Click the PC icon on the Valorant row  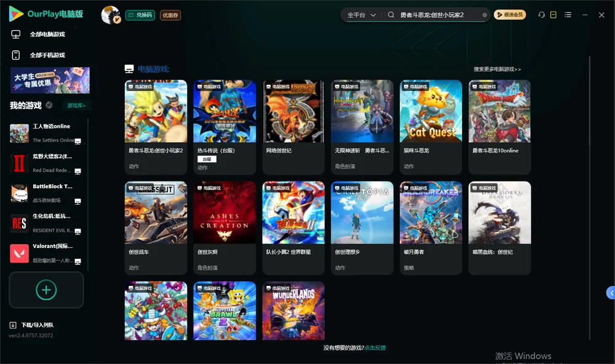[x=77, y=262]
